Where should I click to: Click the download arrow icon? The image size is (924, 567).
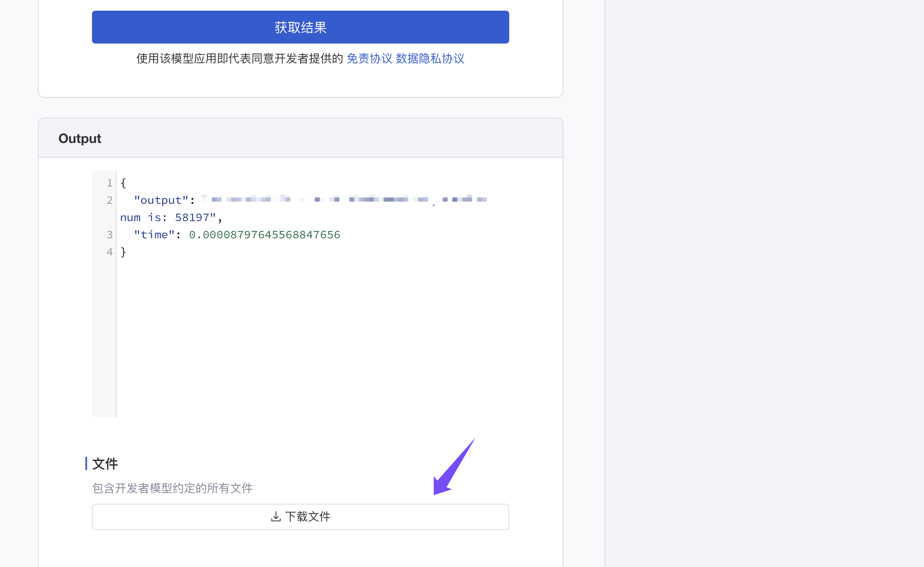point(276,516)
